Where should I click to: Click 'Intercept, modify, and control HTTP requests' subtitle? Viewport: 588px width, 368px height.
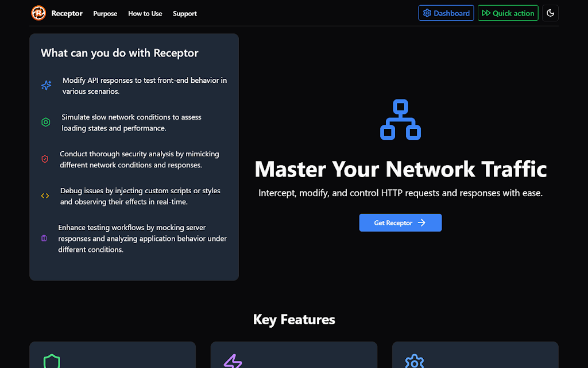point(400,193)
